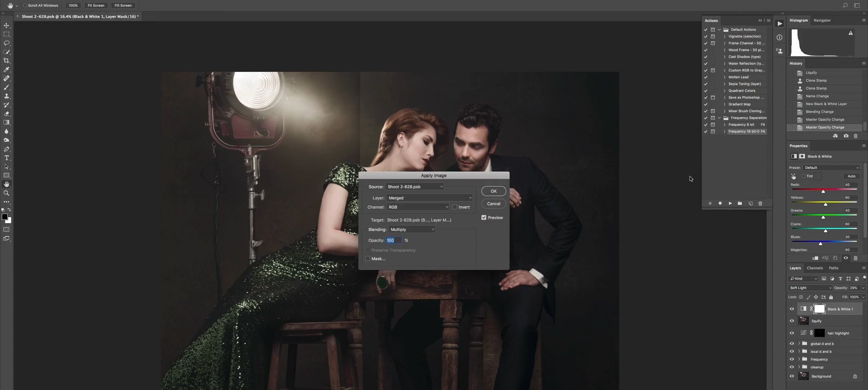Select the Eraser tool
Image resolution: width=868 pixels, height=390 pixels.
coord(6,114)
